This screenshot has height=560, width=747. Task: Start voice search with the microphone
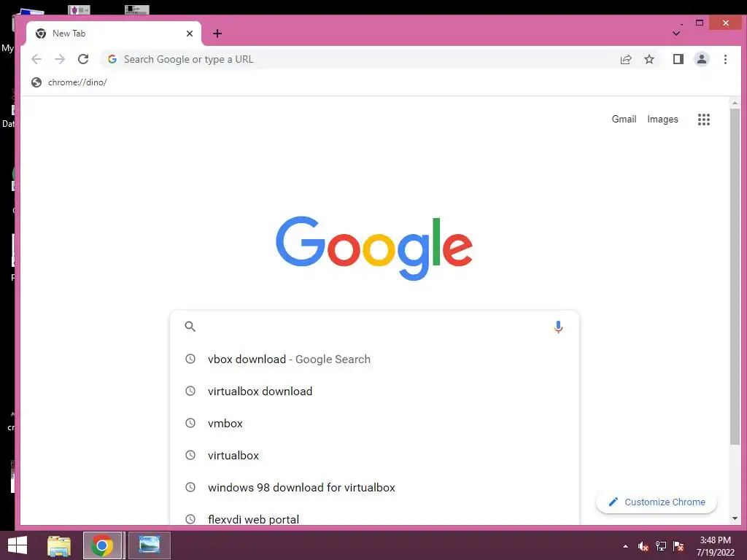pos(558,327)
